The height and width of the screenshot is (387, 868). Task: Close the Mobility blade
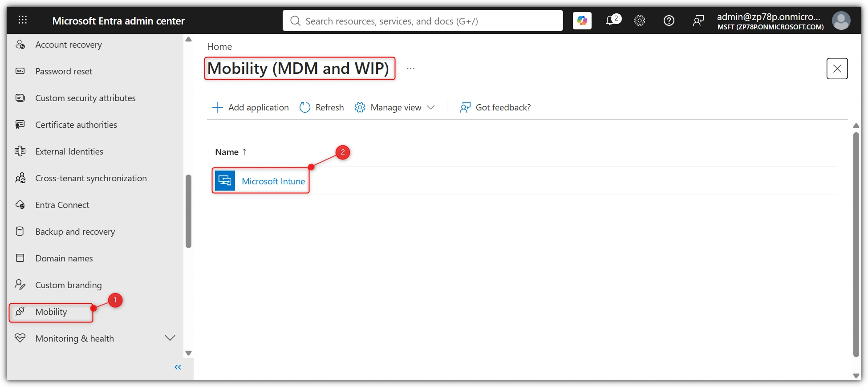(837, 69)
